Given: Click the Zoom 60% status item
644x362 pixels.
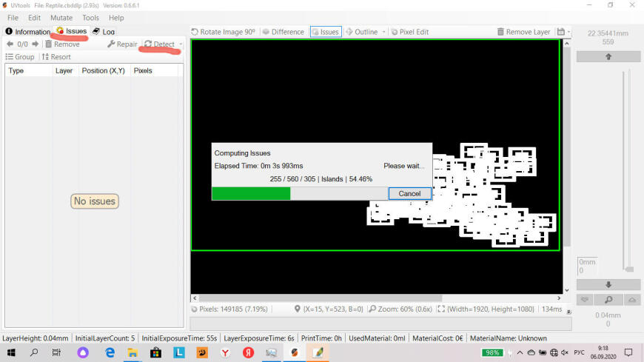Looking at the screenshot, I should tap(400, 309).
